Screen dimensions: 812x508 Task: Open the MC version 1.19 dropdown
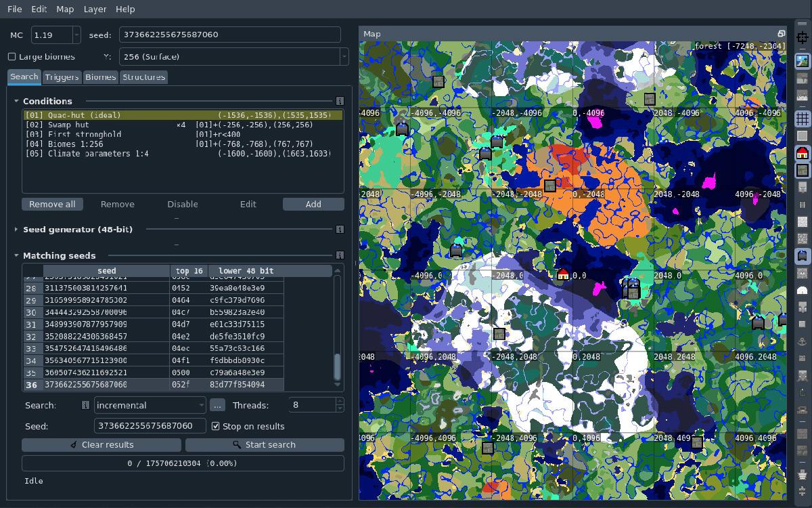point(54,35)
